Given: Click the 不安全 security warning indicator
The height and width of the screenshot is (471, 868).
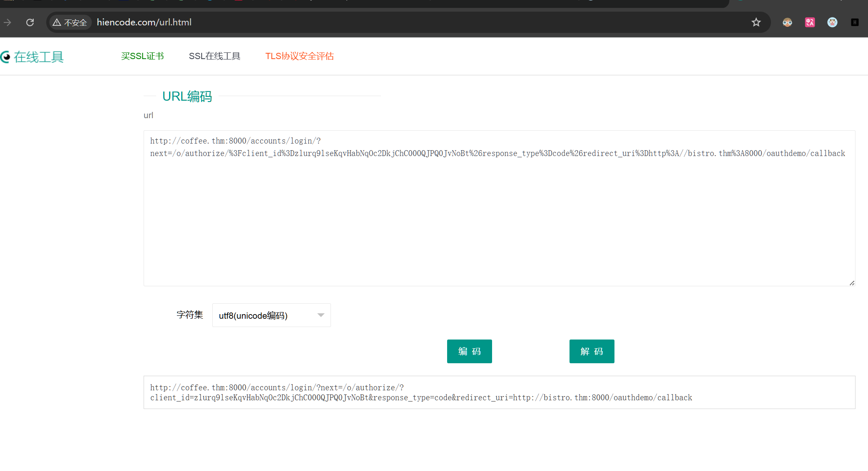Looking at the screenshot, I should tap(70, 22).
